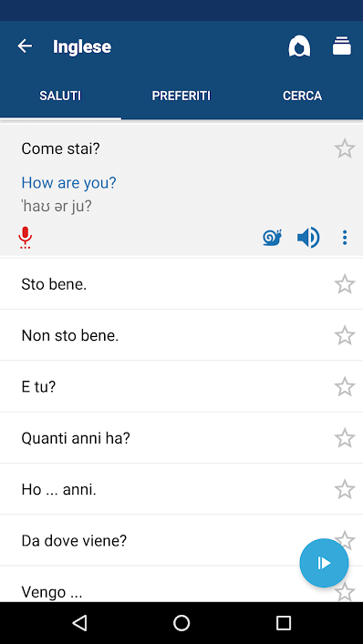Tap the Android home button
The height and width of the screenshot is (644, 363).
coord(181,623)
